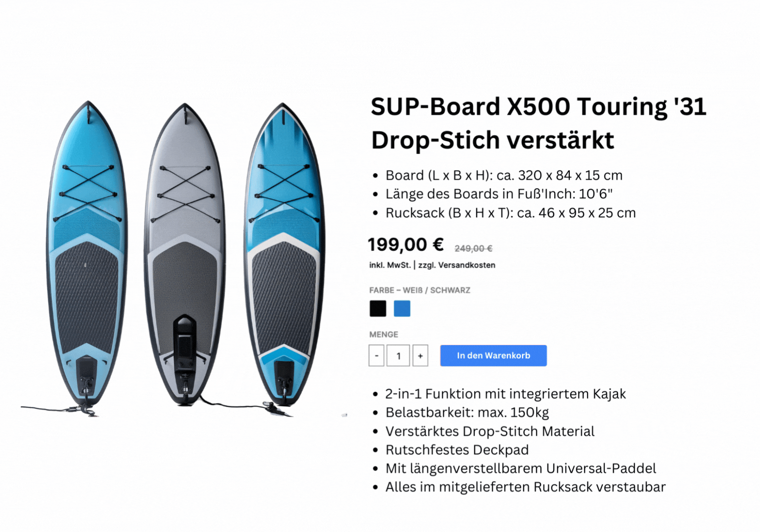Click the 'MENGE' label
The image size is (760, 532).
[x=384, y=334]
